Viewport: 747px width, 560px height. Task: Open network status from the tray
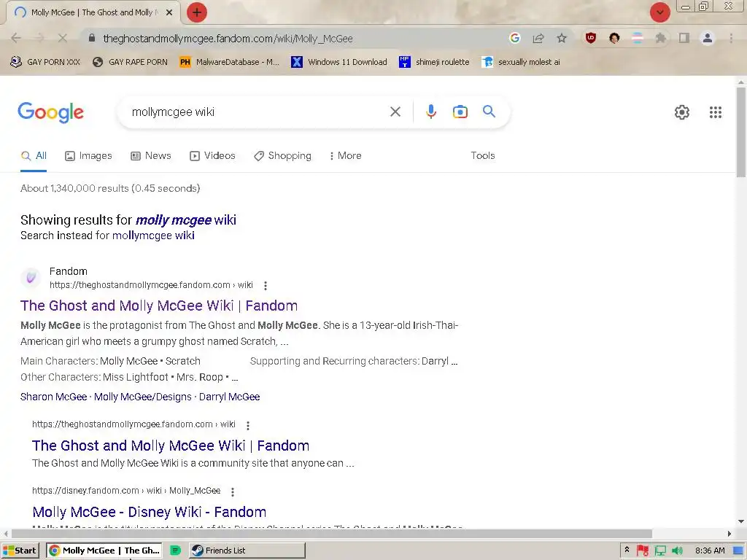[x=660, y=551]
